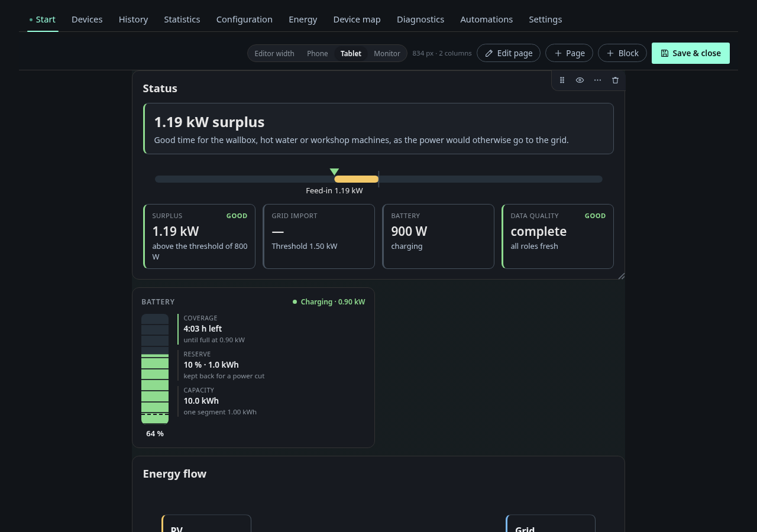Go to the Diagnostics tab
757x532 pixels.
coord(420,20)
